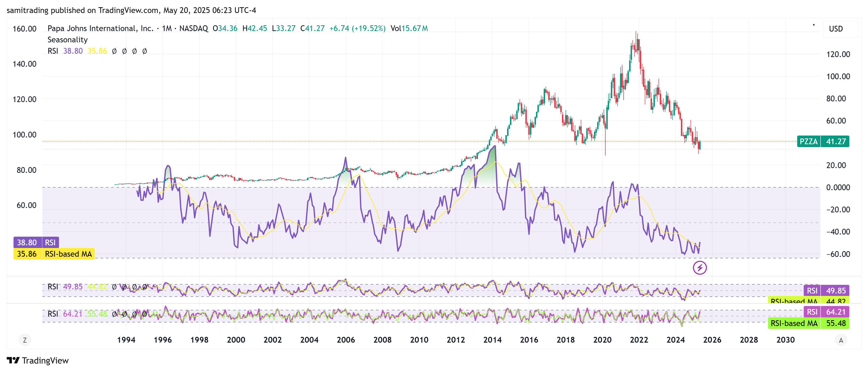Click the 2006 label on time axis

(346, 340)
